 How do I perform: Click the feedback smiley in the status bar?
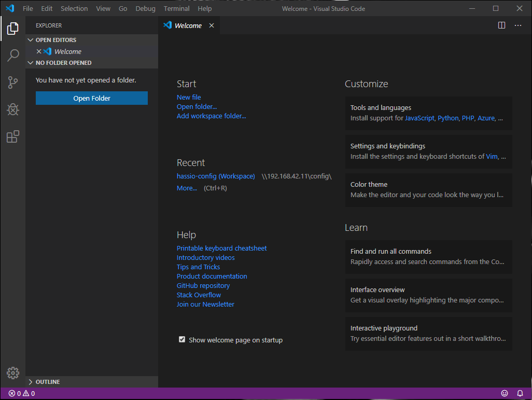(x=505, y=393)
